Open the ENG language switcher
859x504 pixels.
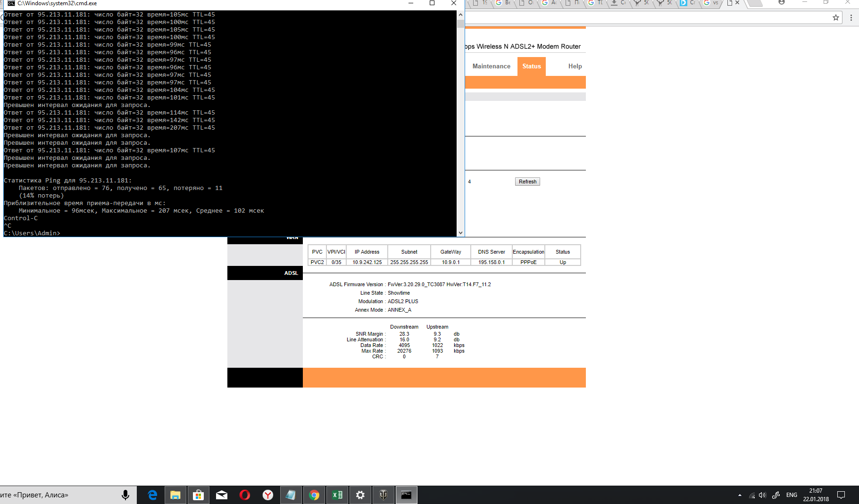[x=792, y=495]
